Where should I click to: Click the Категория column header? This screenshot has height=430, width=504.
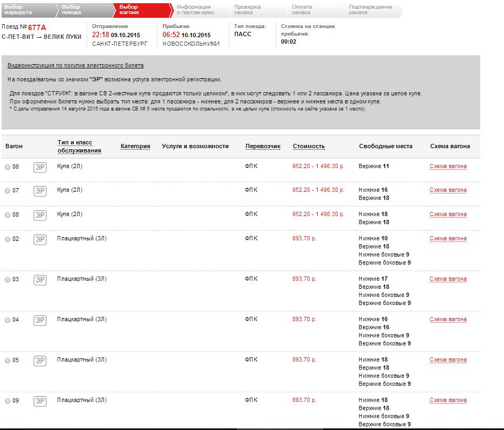tap(135, 146)
